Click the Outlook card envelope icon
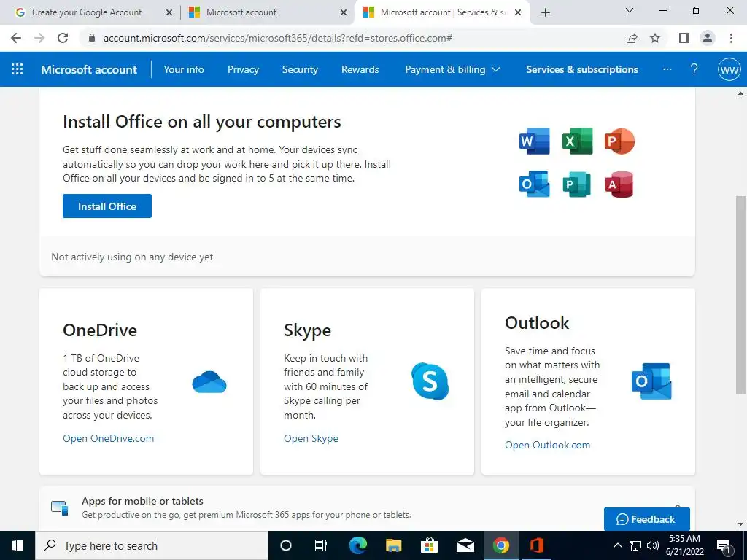 [651, 381]
